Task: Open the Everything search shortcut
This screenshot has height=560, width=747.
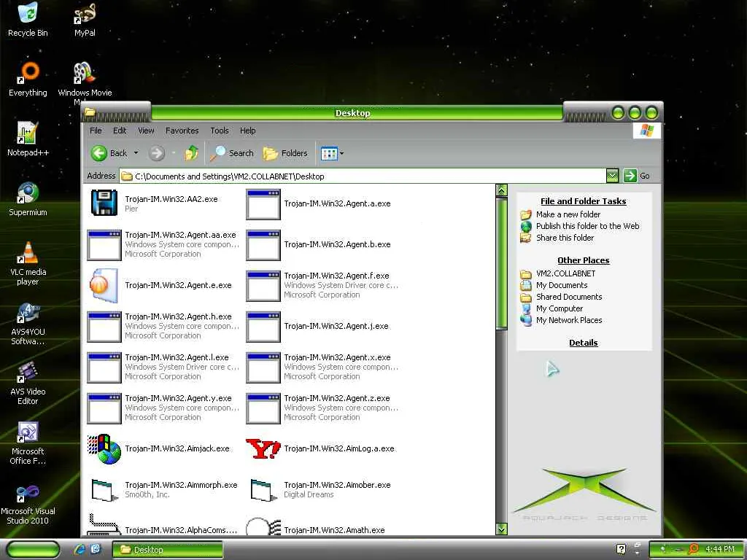Action: 28,79
